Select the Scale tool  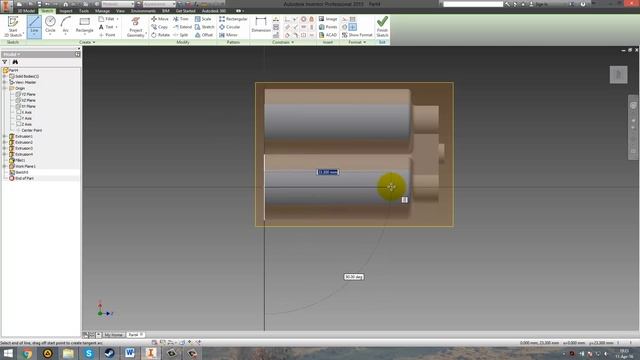point(203,19)
